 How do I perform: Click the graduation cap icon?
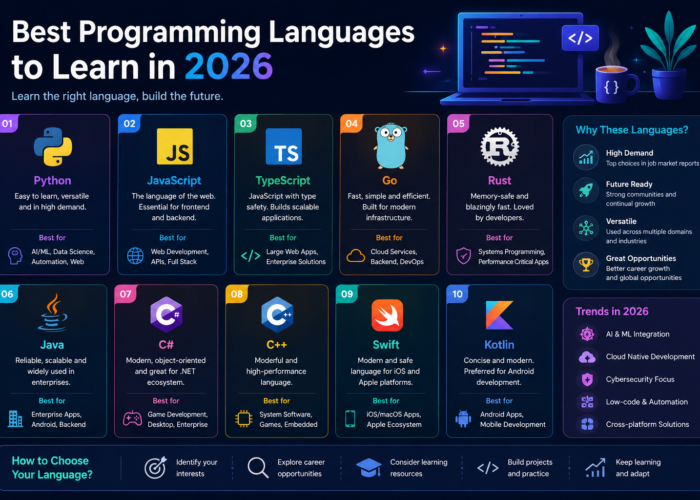(369, 467)
